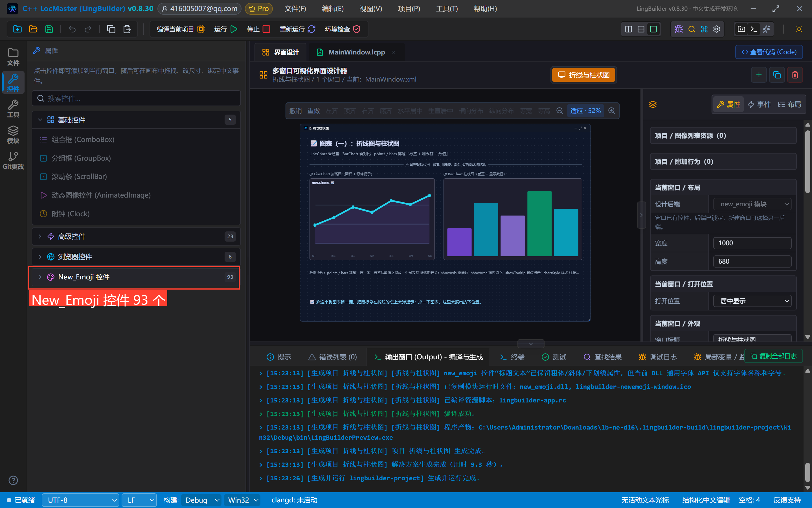The image size is (812, 508).
Task: Click 查看代码 (Code) button
Action: point(769,52)
